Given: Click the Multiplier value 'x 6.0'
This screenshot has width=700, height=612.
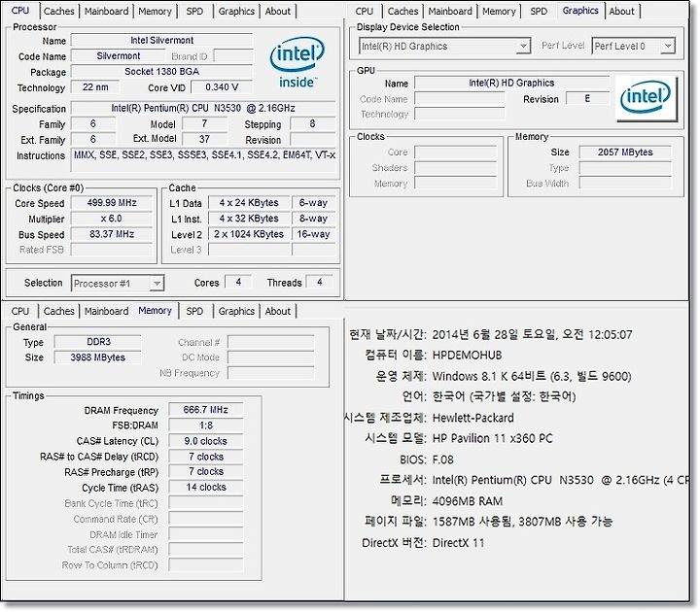Looking at the screenshot, I should pyautogui.click(x=112, y=219).
